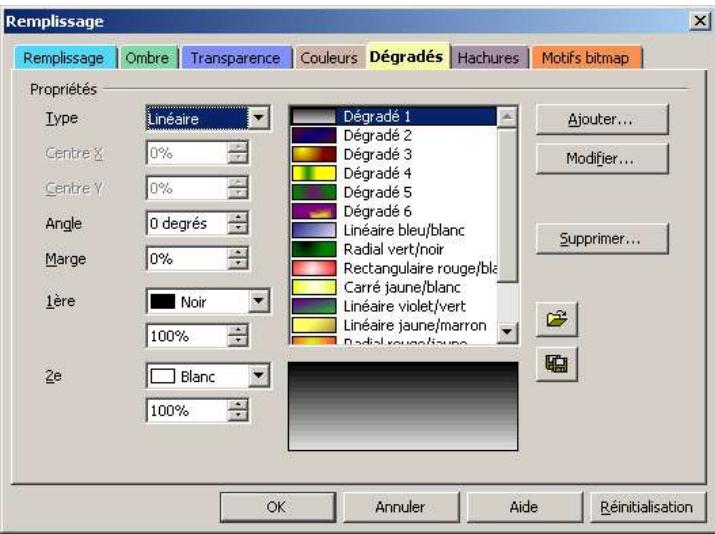Image resolution: width=715 pixels, height=534 pixels.
Task: Click the Modifier... button
Action: [x=602, y=159]
